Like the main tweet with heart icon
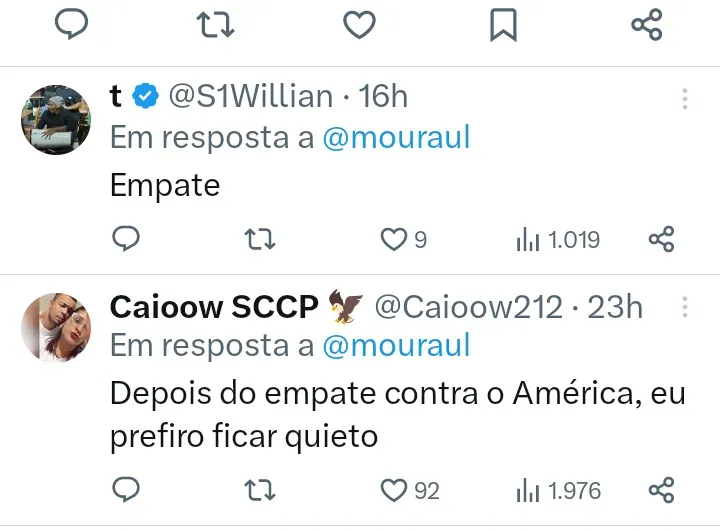Image resolution: width=720 pixels, height=531 pixels. click(360, 25)
